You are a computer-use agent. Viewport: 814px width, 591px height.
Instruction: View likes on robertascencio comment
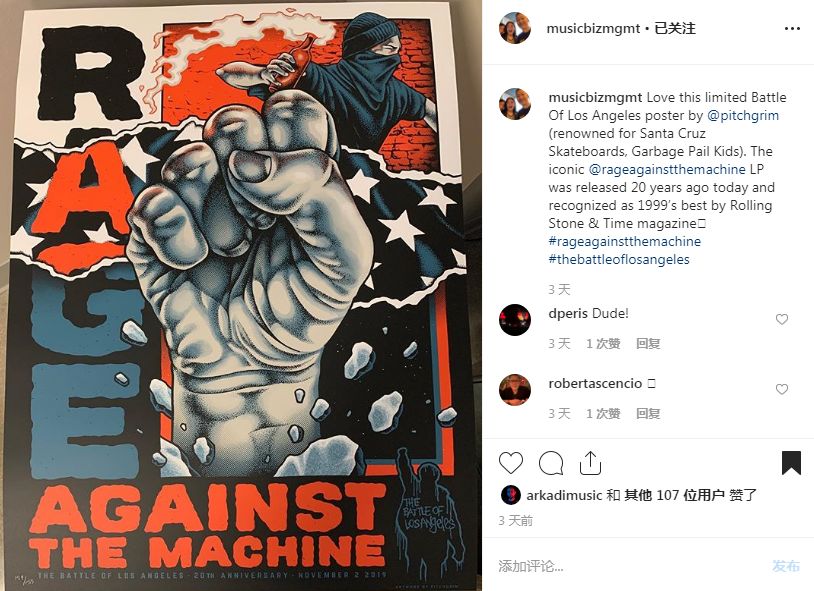pyautogui.click(x=603, y=413)
